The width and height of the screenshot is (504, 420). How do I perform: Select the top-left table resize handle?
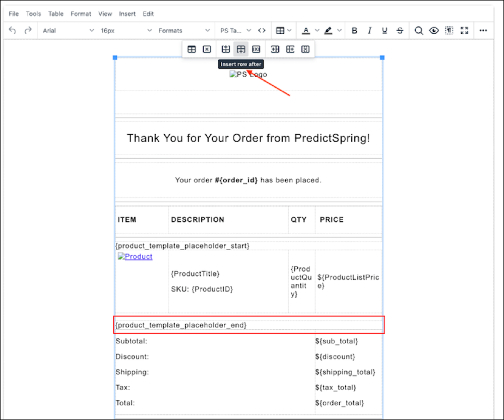tap(115, 57)
